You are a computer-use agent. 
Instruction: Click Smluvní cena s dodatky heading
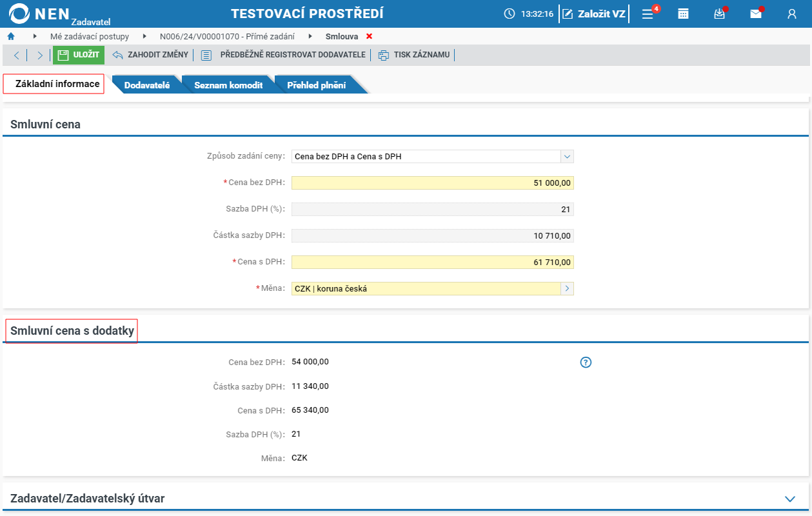(72, 331)
